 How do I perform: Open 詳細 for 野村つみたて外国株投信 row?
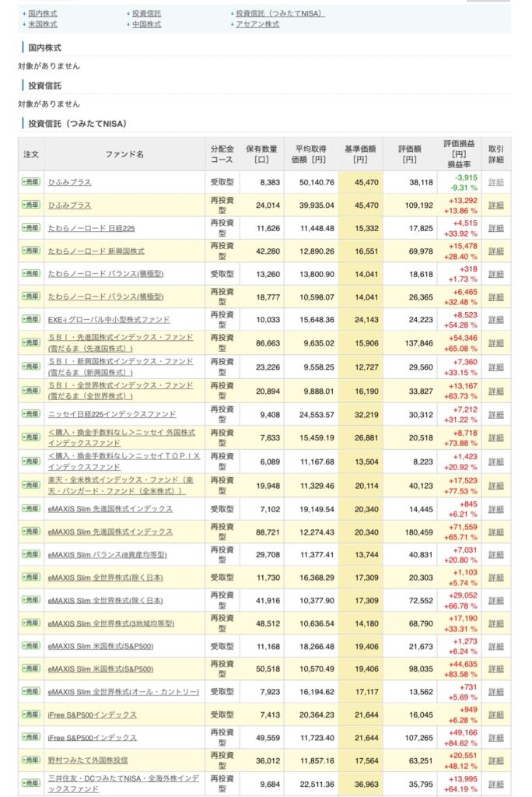[x=496, y=760]
